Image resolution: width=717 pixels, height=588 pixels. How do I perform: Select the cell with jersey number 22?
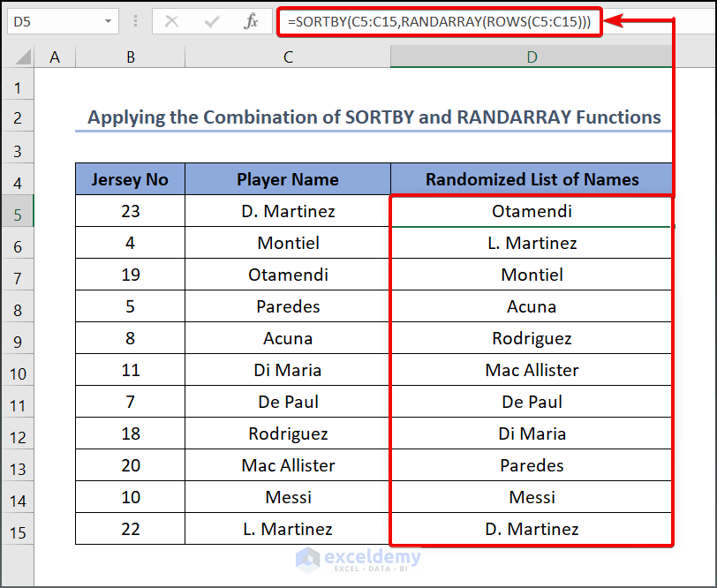pyautogui.click(x=131, y=529)
